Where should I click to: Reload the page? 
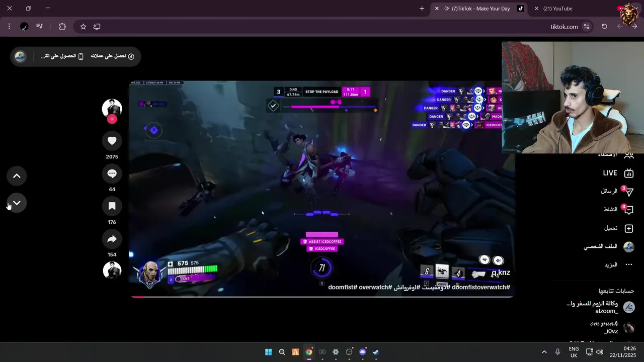(604, 27)
